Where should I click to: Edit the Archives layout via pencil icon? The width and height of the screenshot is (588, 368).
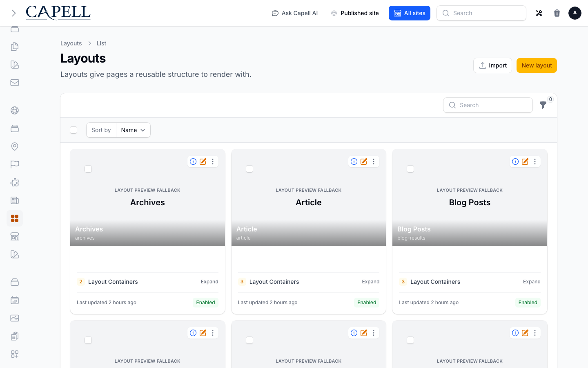click(203, 162)
